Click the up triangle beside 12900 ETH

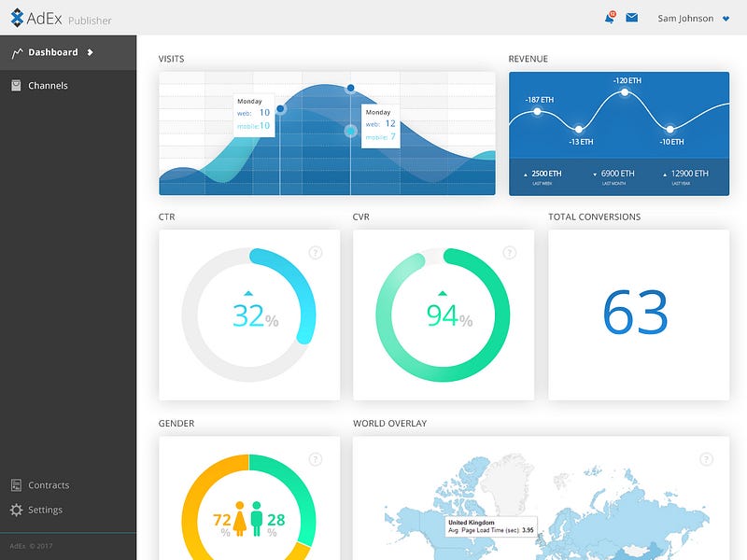pos(665,175)
